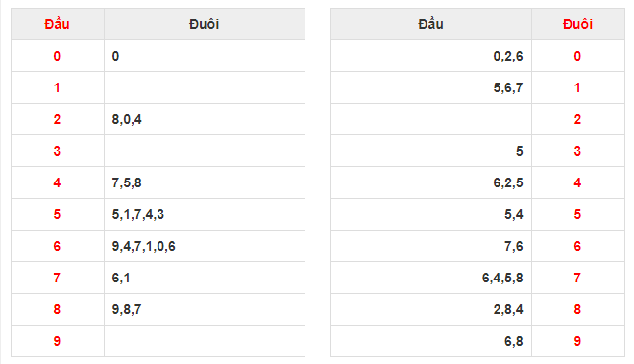Click the red Đuôi header in right table
The image size is (634, 364).
coord(577,24)
